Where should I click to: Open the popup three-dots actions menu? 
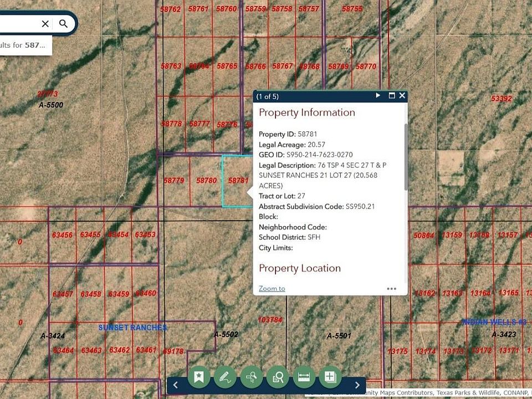(392, 289)
